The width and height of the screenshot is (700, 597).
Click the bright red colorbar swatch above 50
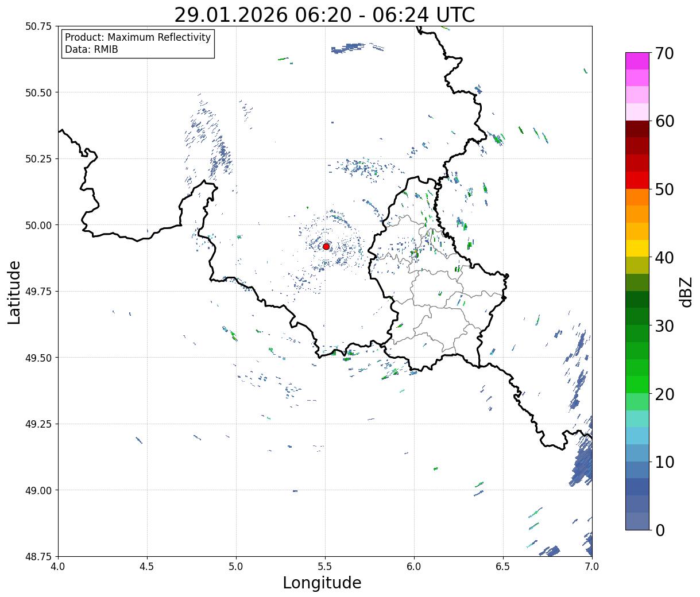click(637, 180)
